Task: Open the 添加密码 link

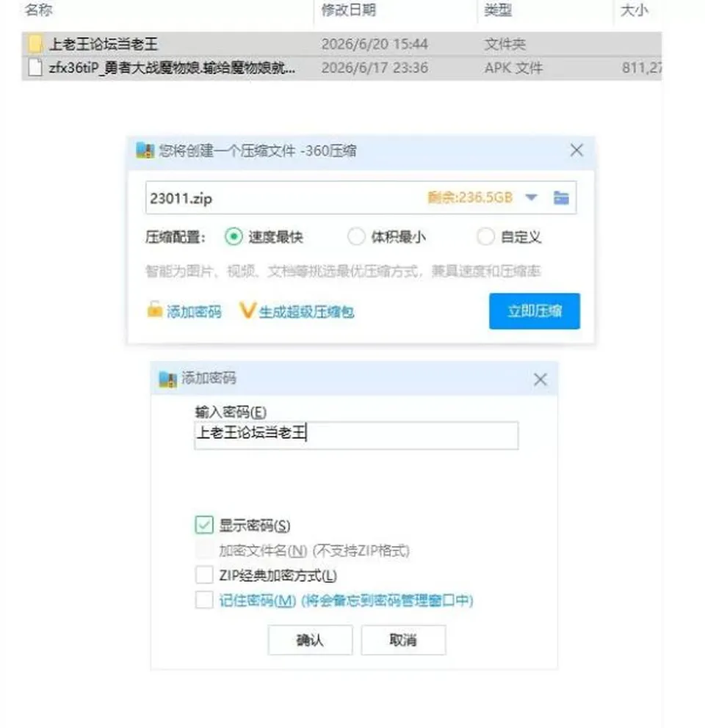Action: (x=195, y=312)
